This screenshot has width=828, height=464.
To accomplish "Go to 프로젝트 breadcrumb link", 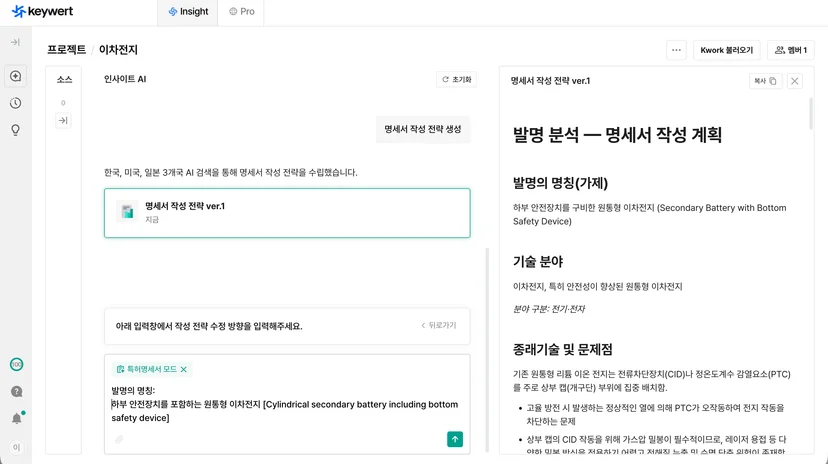I will 67,50.
